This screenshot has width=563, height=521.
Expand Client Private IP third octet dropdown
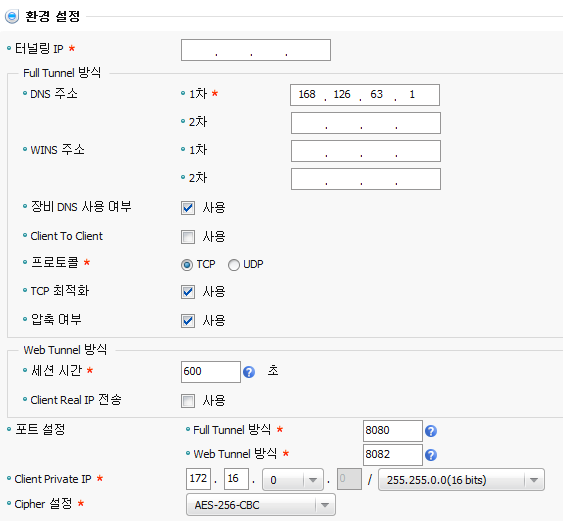click(x=293, y=480)
